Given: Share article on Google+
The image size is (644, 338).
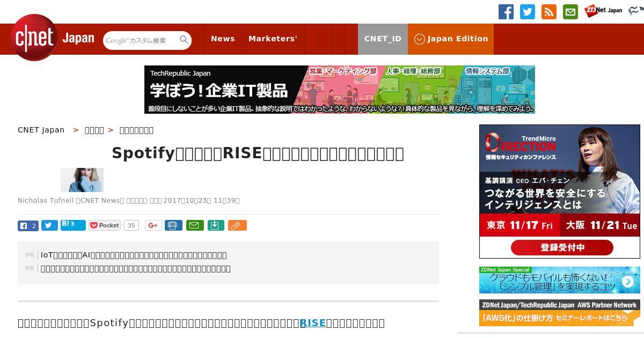Looking at the screenshot, I should tap(153, 225).
